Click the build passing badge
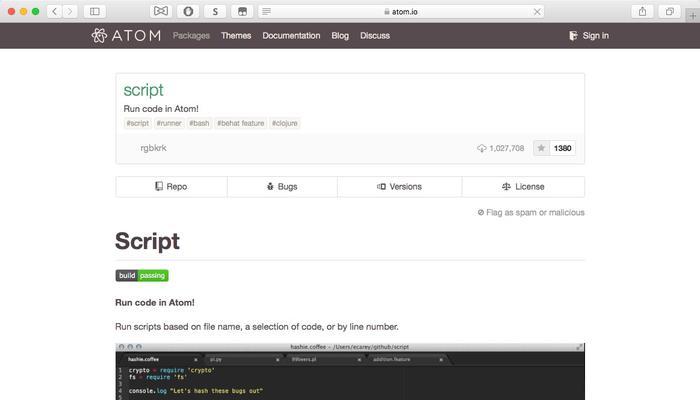Viewport: 700px width, 400px height. [142, 275]
